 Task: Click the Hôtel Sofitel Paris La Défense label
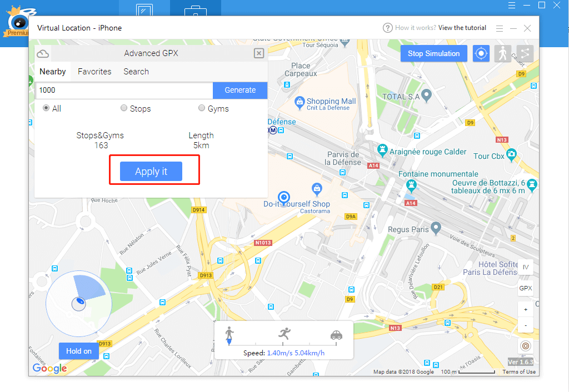point(490,268)
